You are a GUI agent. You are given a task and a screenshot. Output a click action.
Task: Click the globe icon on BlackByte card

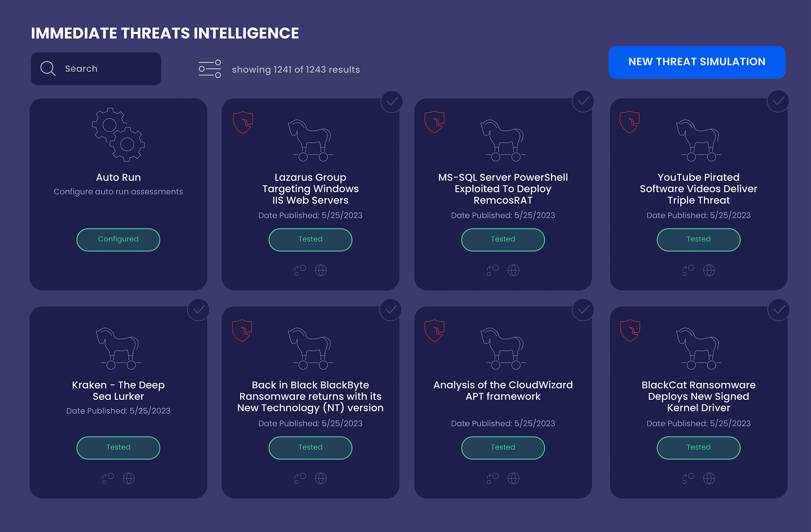click(x=321, y=479)
